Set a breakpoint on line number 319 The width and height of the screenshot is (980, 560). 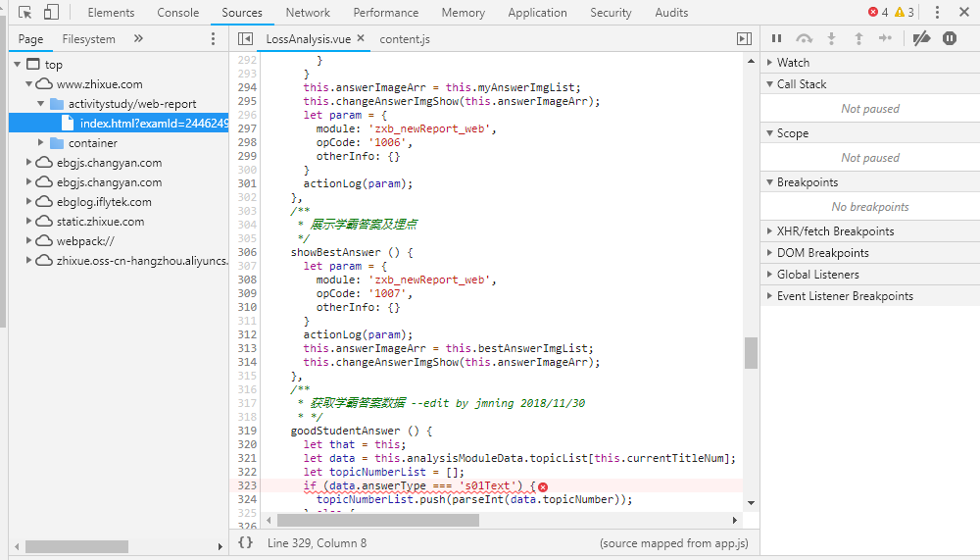247,431
